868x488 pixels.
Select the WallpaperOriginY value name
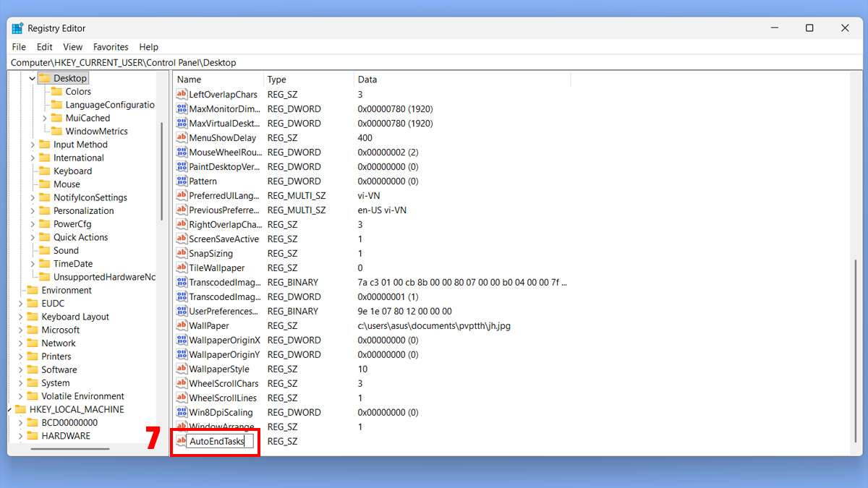click(224, 355)
